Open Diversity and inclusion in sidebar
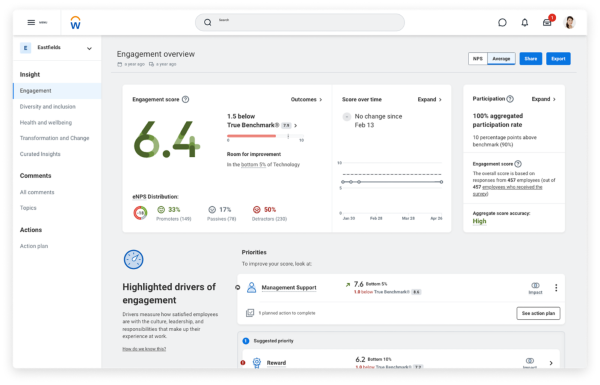Viewport: 600px width, 385px height. 48,107
